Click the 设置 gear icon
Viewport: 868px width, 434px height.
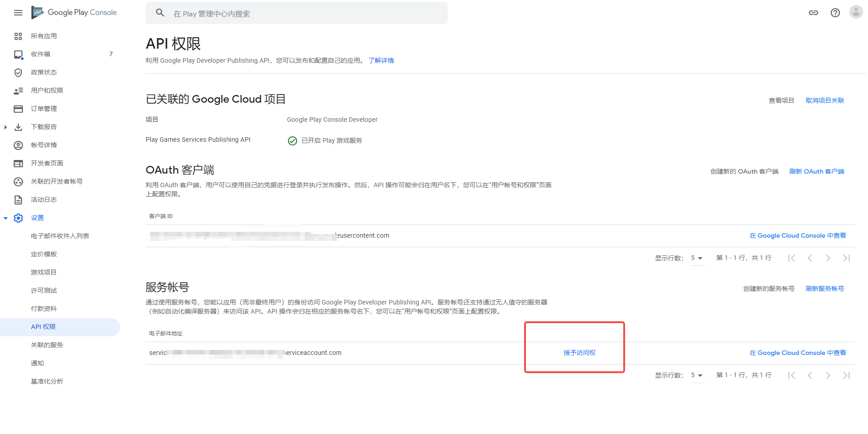tap(18, 218)
